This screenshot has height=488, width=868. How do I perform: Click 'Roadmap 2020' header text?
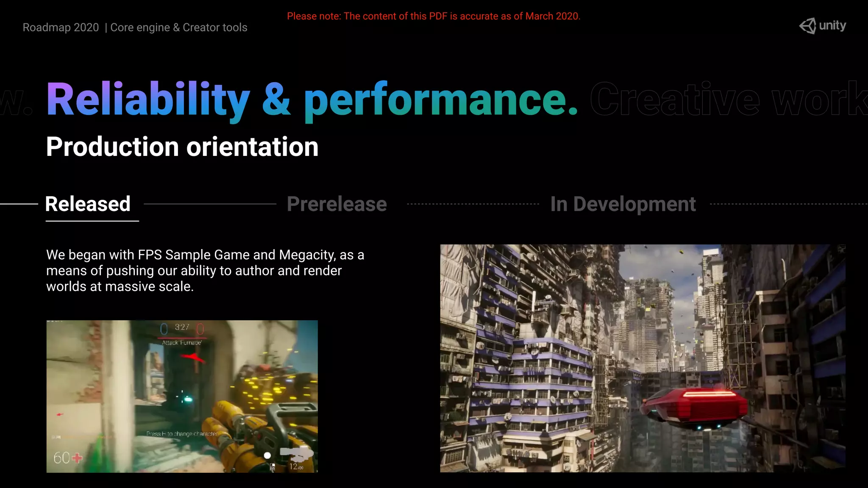point(61,28)
